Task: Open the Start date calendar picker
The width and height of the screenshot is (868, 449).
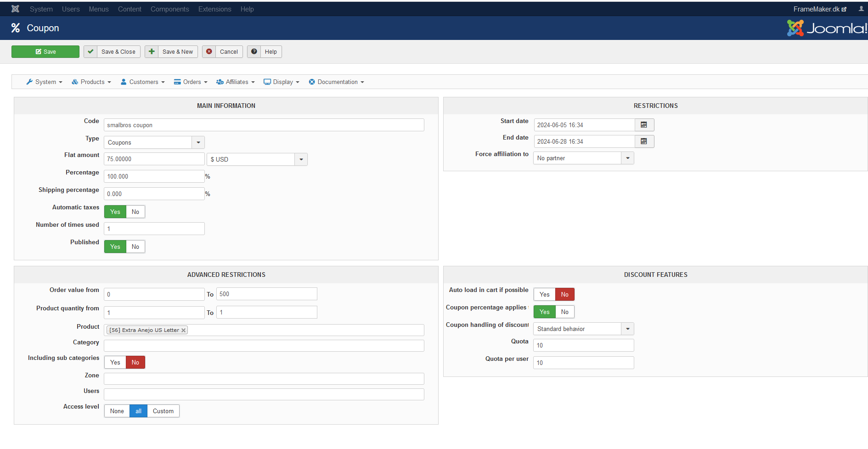Action: click(644, 125)
